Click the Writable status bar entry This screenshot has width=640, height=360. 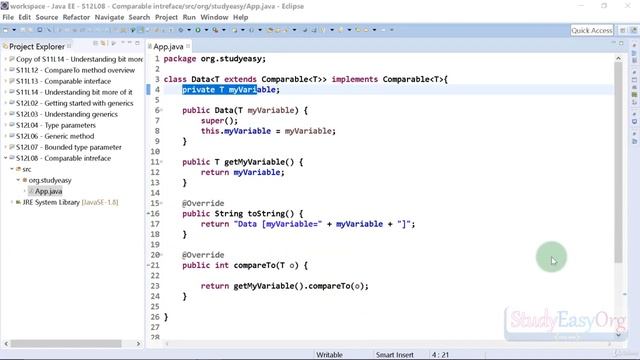[x=329, y=355]
